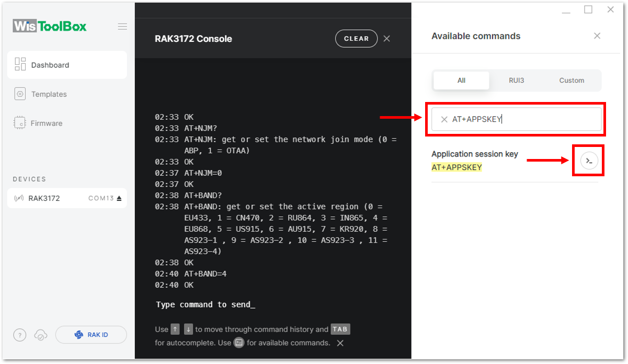Click the Dashboard grid icon
628x364 pixels.
(20, 64)
